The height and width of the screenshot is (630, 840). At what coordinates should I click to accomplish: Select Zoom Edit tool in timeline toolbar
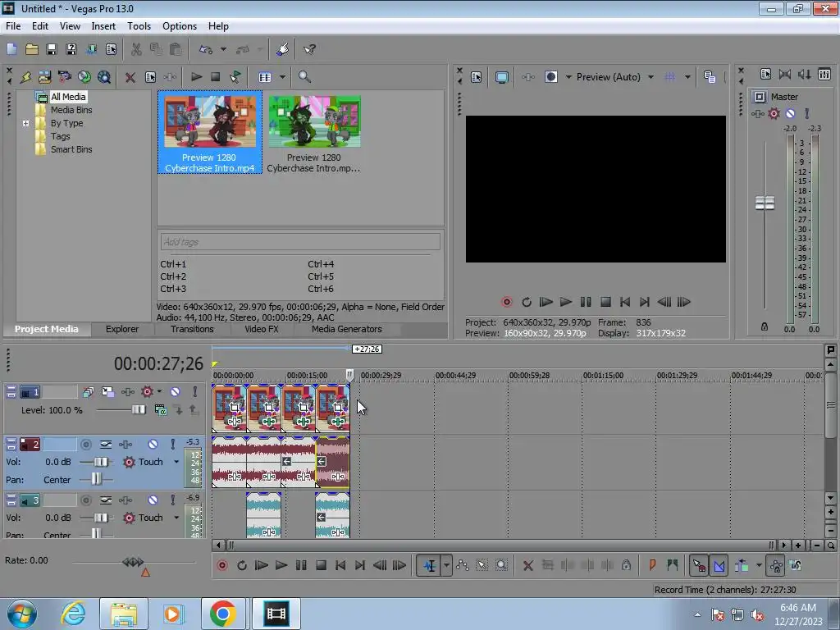501,565
